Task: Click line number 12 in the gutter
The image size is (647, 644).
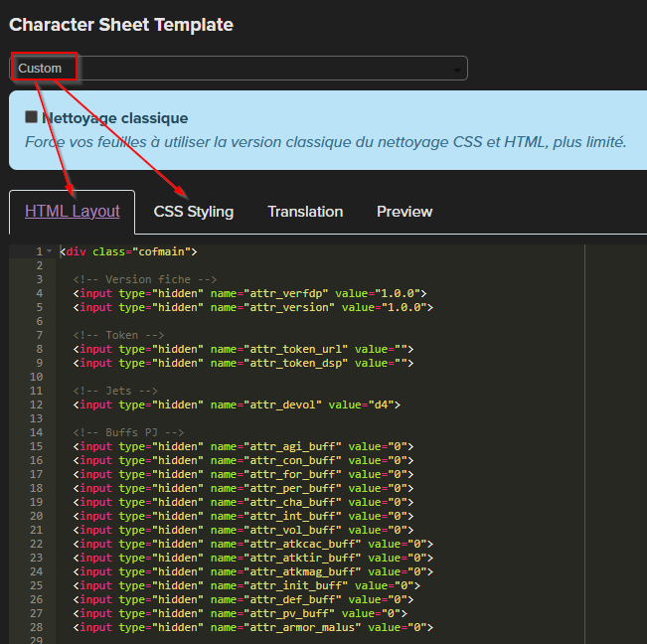Action: click(x=37, y=404)
